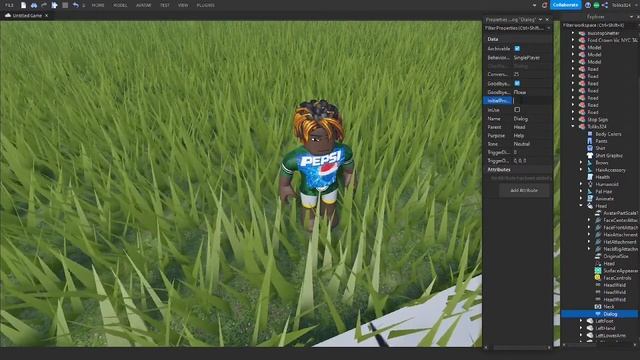The image size is (640, 360).
Task: Select the Neck joint icon in Explorer
Action: pos(598,307)
